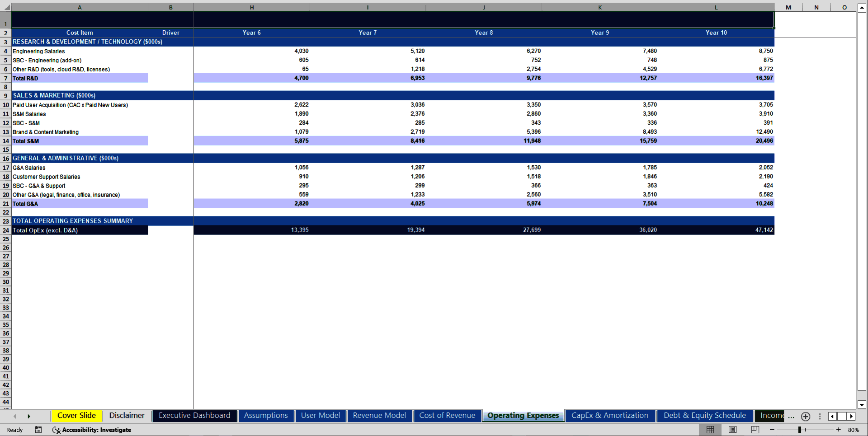Select Page Layout view icon
Image resolution: width=868 pixels, height=436 pixels.
732,430
